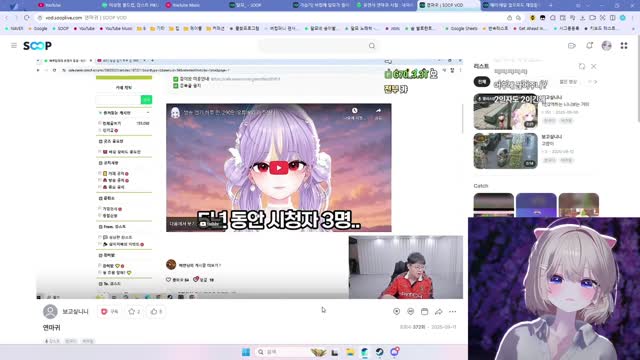Toggle the second green checkbox in recorded post
Viewport: 640px width, 360px height.
(176, 86)
